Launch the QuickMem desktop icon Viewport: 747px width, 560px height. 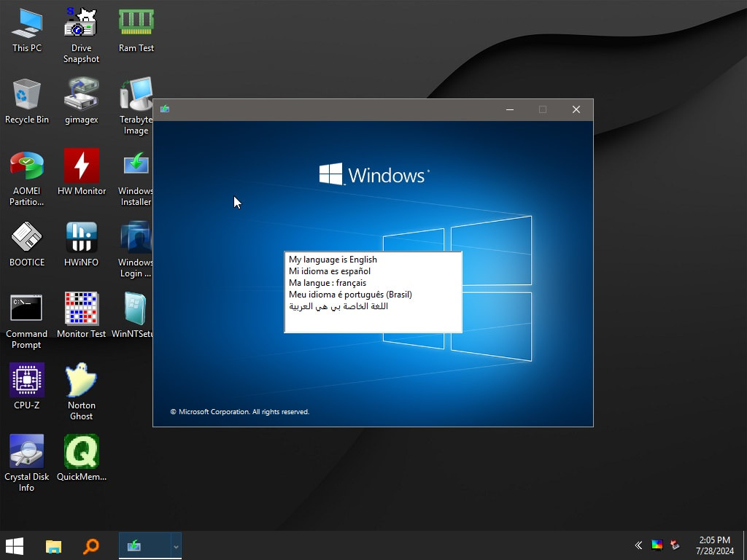tap(82, 459)
